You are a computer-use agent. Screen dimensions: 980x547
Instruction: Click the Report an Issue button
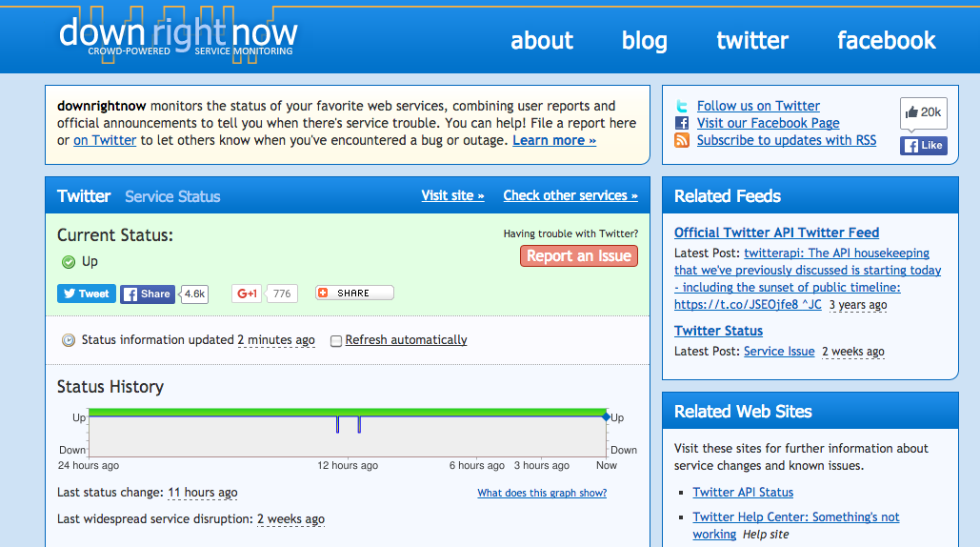[579, 255]
